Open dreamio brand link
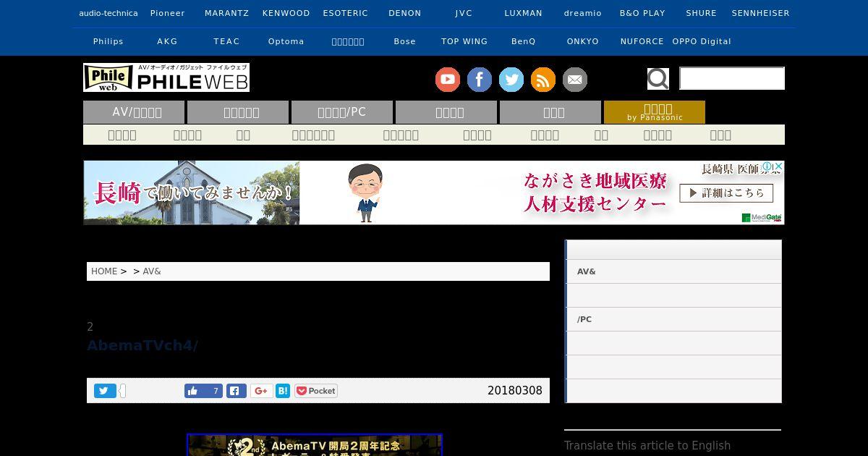868x456 pixels. pos(583,13)
